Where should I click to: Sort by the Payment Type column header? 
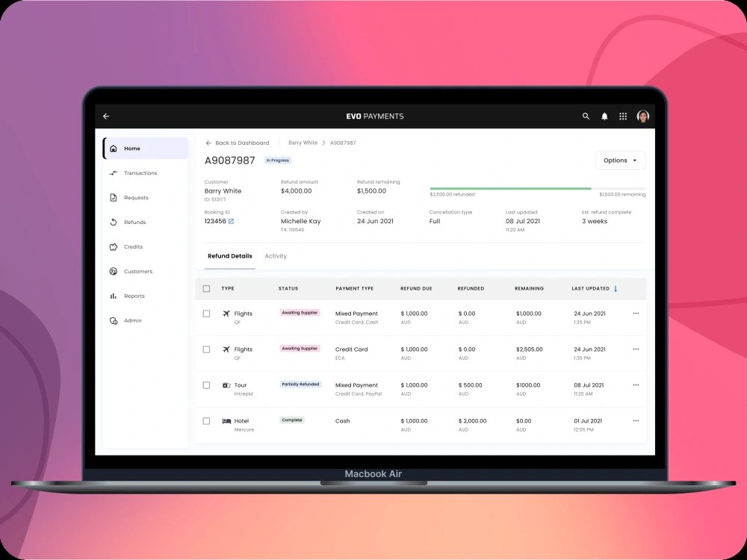354,288
